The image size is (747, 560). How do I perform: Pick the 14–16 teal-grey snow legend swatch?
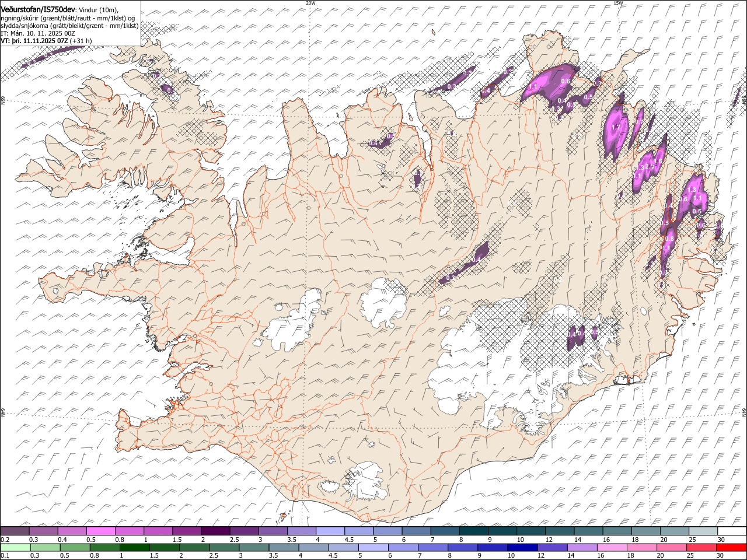[x=588, y=531]
